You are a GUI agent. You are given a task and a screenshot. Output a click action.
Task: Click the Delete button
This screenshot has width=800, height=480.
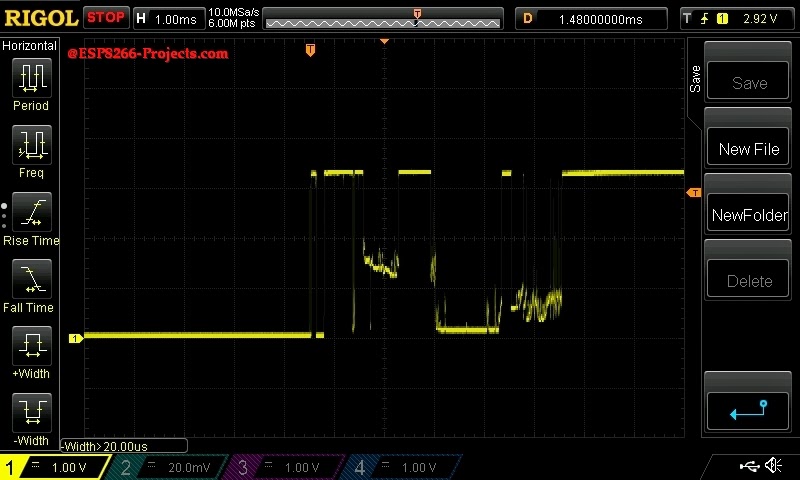click(x=748, y=280)
